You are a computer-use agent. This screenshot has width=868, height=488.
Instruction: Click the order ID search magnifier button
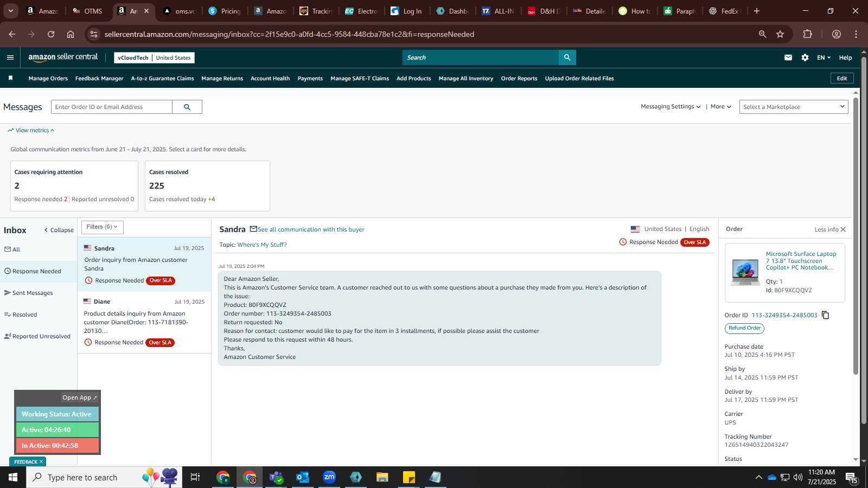(187, 107)
